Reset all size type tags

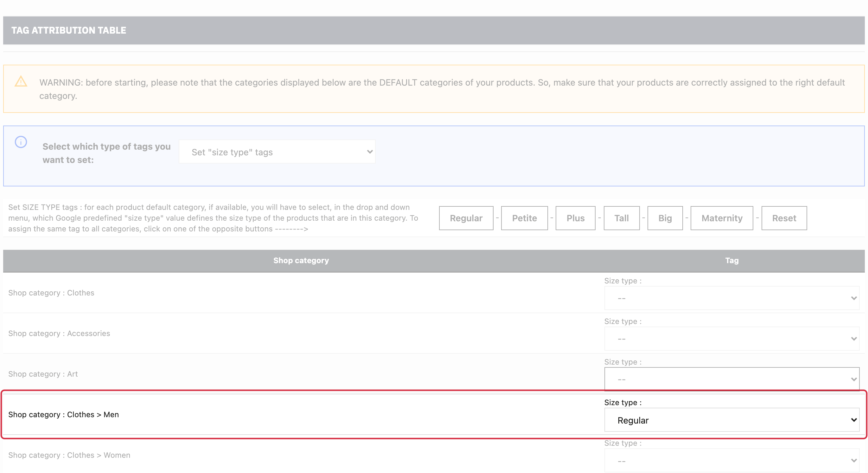click(784, 218)
